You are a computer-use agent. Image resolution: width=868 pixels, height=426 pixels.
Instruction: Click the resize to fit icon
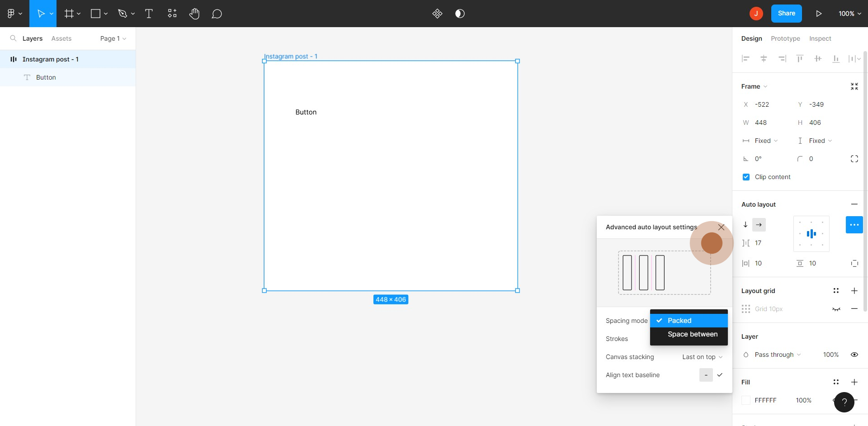pyautogui.click(x=854, y=86)
